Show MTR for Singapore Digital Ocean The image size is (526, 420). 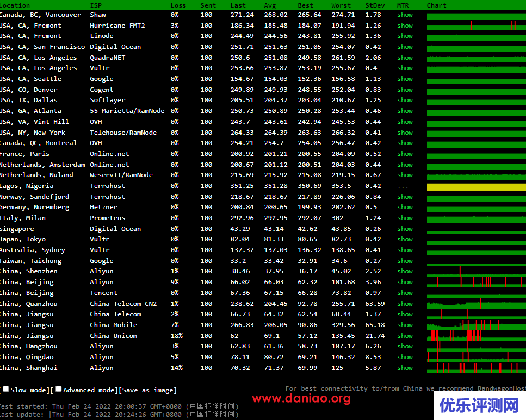pos(405,229)
